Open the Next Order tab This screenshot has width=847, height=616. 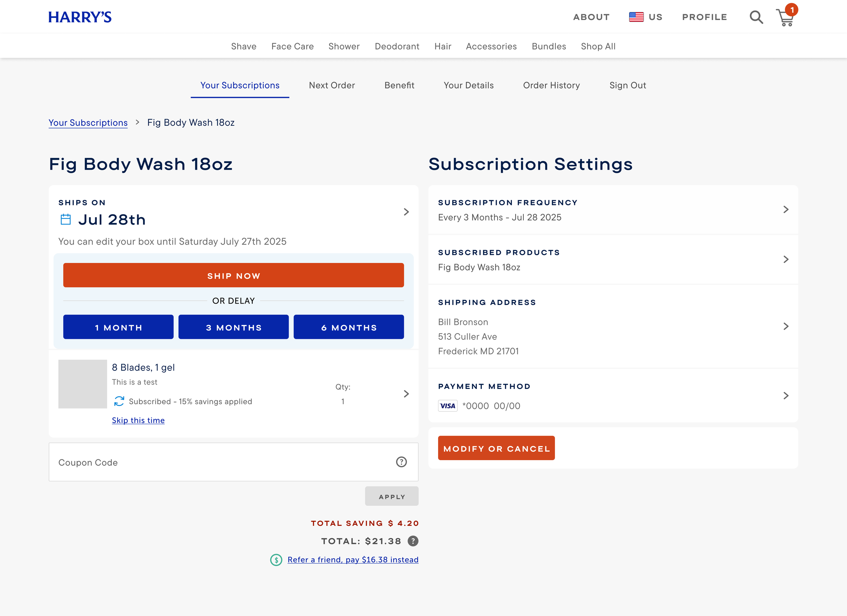(x=332, y=85)
